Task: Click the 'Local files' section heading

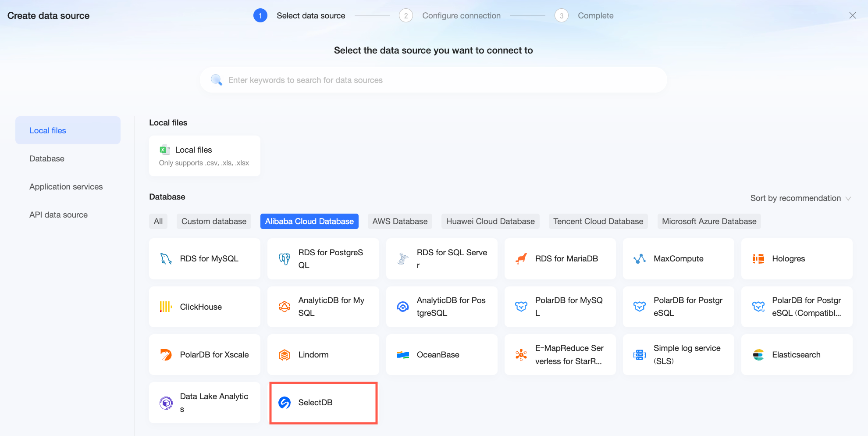Action: [168, 123]
